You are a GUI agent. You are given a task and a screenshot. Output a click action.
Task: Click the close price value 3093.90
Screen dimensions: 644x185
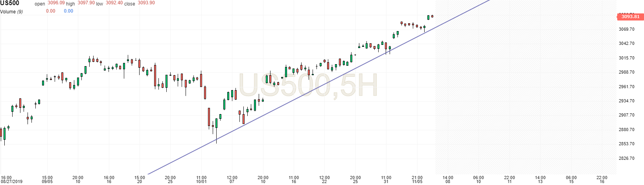tap(146, 3)
